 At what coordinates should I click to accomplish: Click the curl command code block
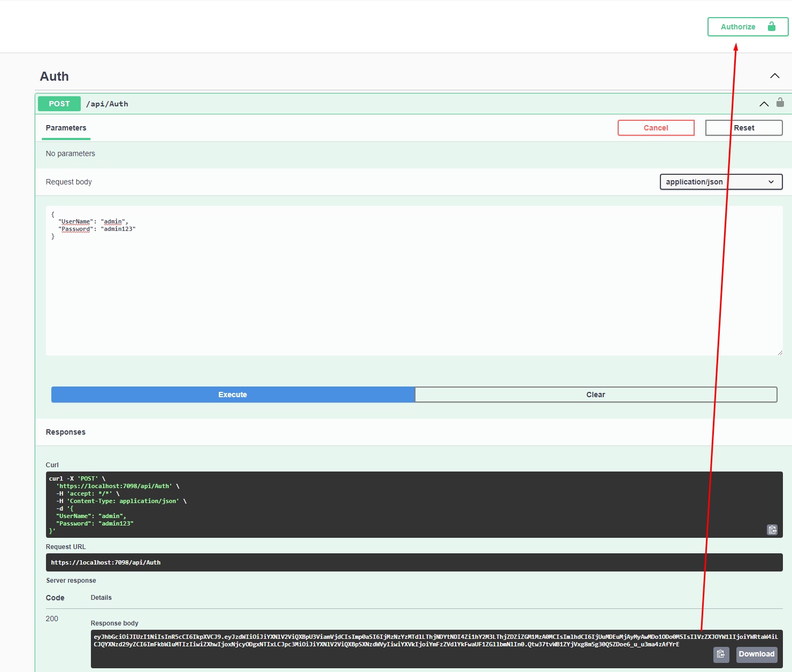(x=414, y=505)
